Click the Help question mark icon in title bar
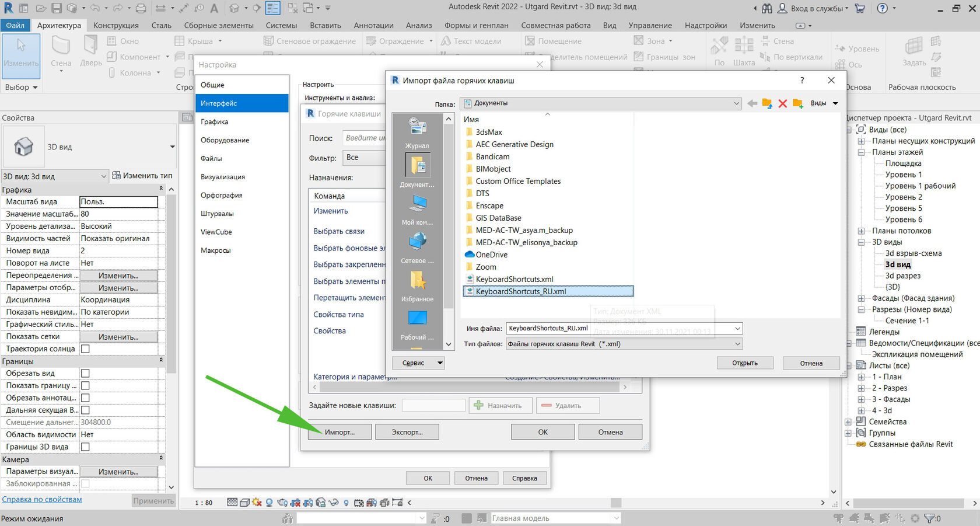The height and width of the screenshot is (526, 980). [x=882, y=8]
